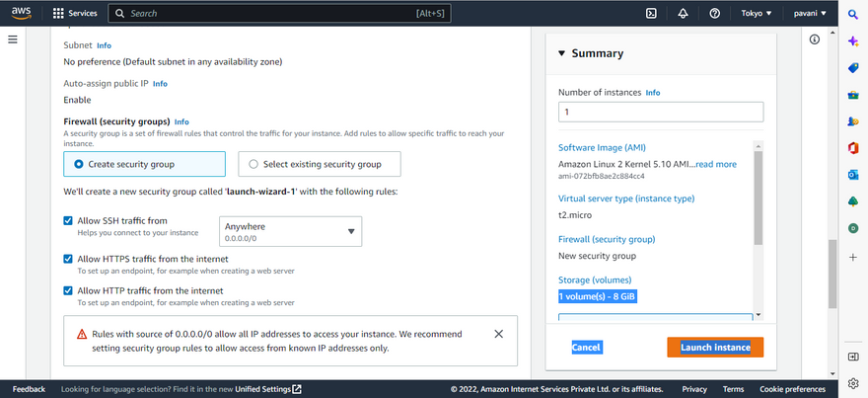Viewport: 868px width, 398px height.
Task: Click the AWS logo home icon
Action: pyautogui.click(x=22, y=14)
